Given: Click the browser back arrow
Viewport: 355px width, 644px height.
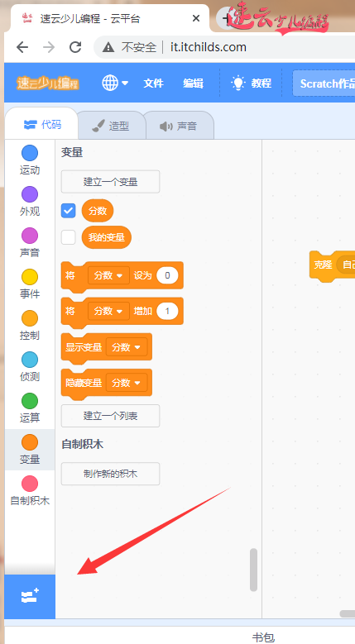Looking at the screenshot, I should 22,47.
